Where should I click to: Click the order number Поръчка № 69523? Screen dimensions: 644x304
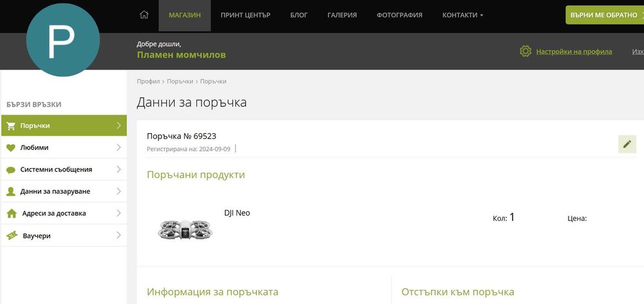click(182, 136)
